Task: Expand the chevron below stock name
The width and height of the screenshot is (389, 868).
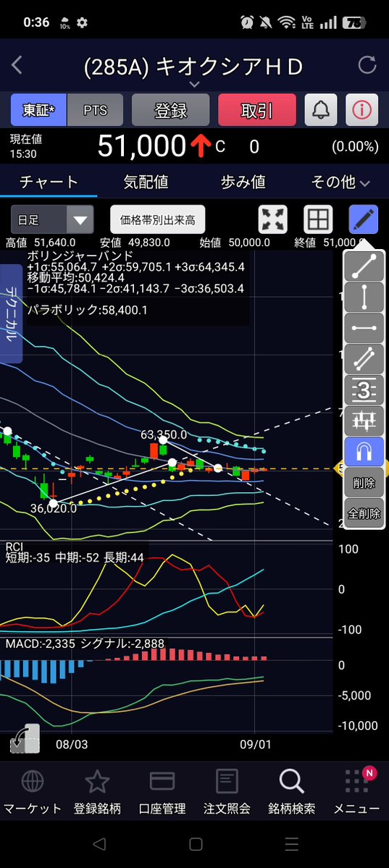Action: point(194,85)
